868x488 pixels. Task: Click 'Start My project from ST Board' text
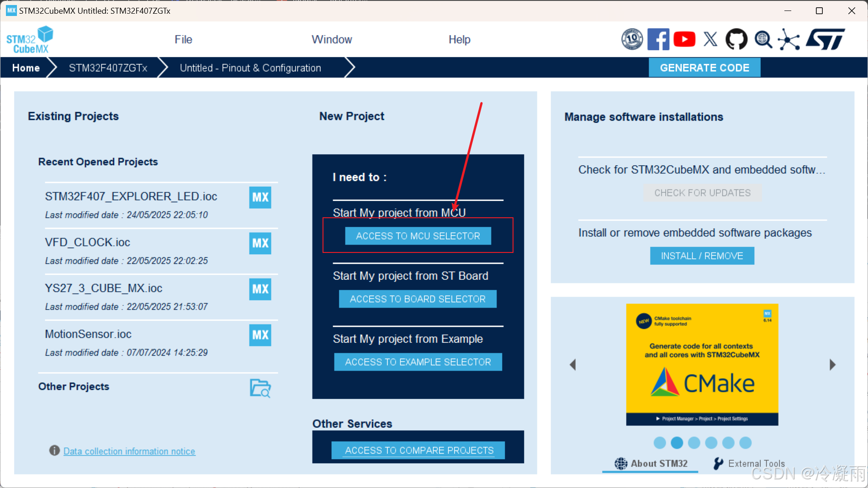coord(411,276)
